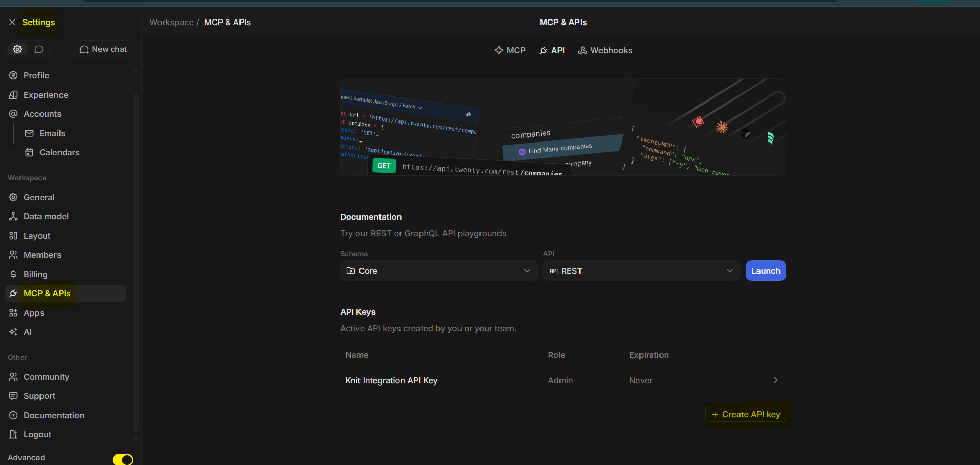Toggle the Advanced settings switch
980x465 pixels.
tap(123, 460)
